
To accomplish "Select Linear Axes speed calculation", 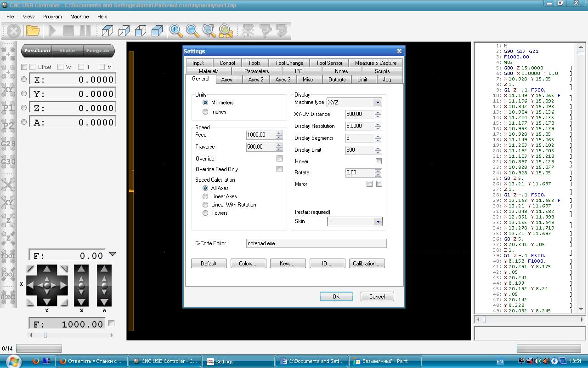I will [205, 196].
